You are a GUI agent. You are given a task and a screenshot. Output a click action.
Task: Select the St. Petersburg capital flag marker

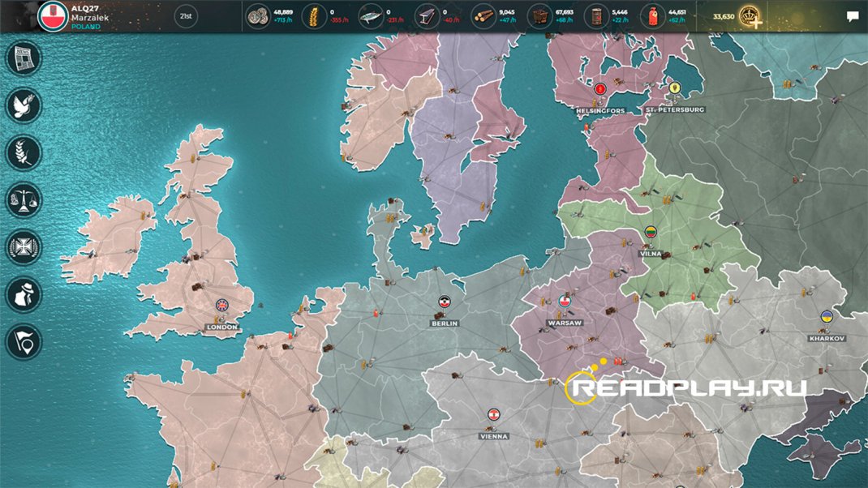675,88
